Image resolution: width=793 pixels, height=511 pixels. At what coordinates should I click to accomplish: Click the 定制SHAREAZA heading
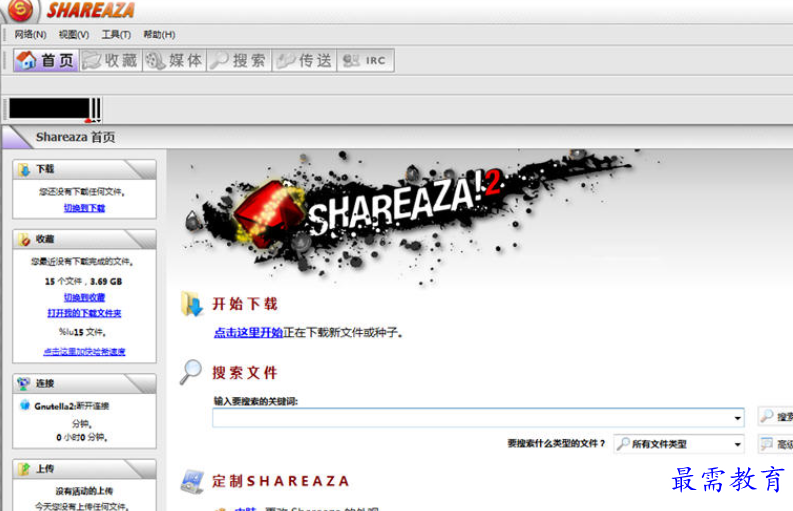click(281, 481)
